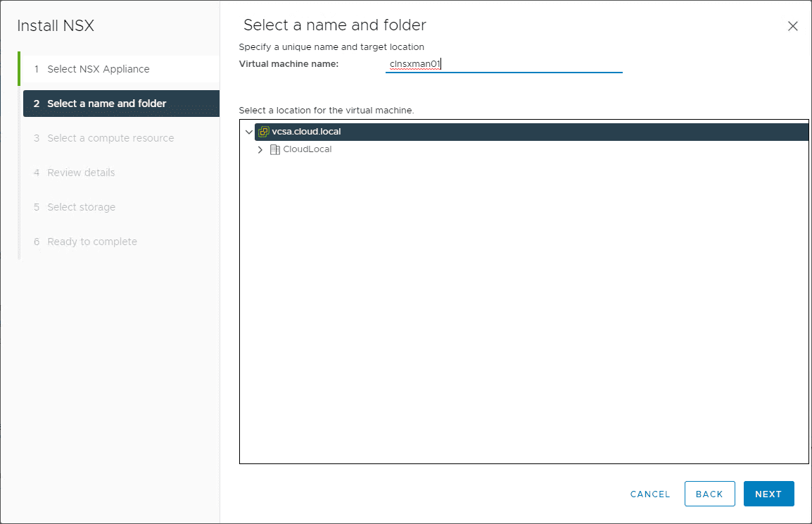Click the vCenter icon beside vcsa.cloud.local

click(264, 131)
